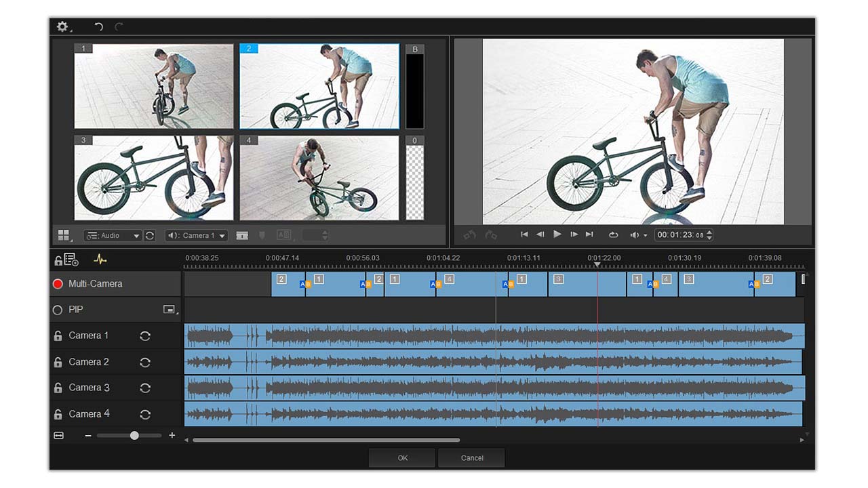868x488 pixels.
Task: Click the sync icon beside Camera 2
Action: tap(145, 361)
